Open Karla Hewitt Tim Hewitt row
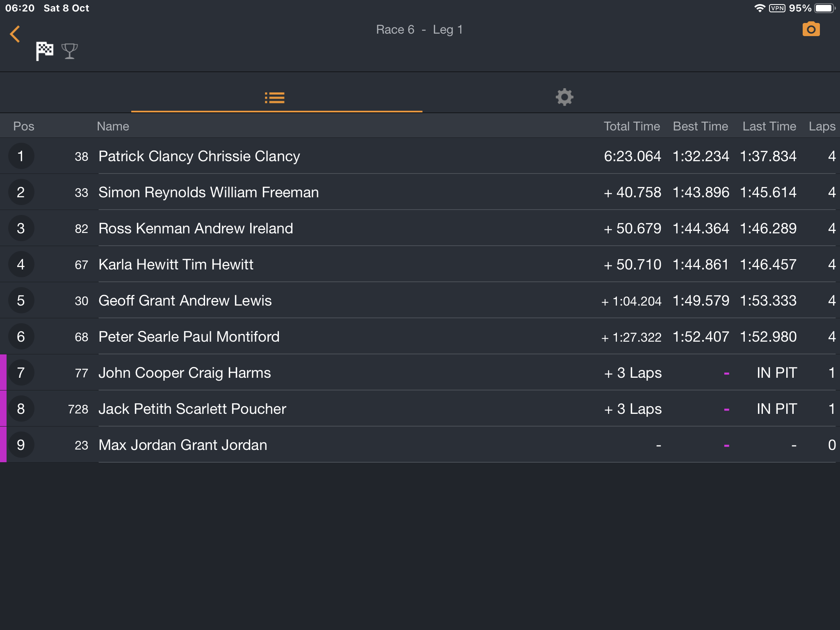 pyautogui.click(x=420, y=264)
